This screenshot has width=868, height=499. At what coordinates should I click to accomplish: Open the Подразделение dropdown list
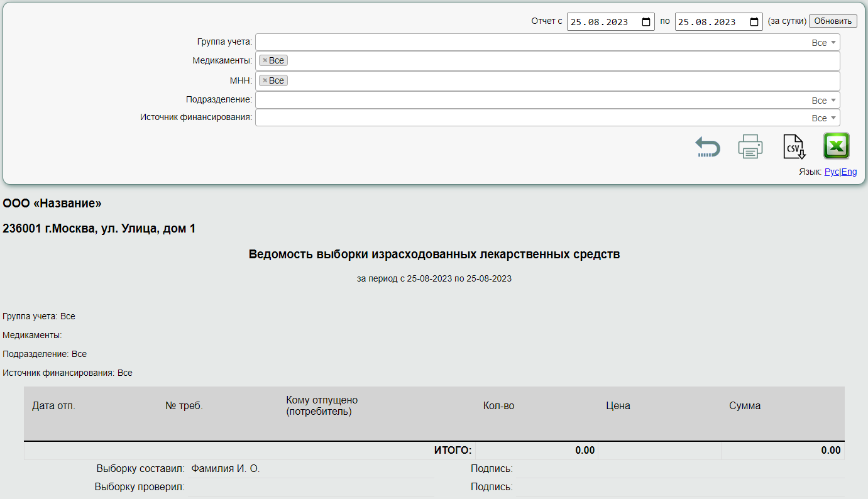[833, 101]
